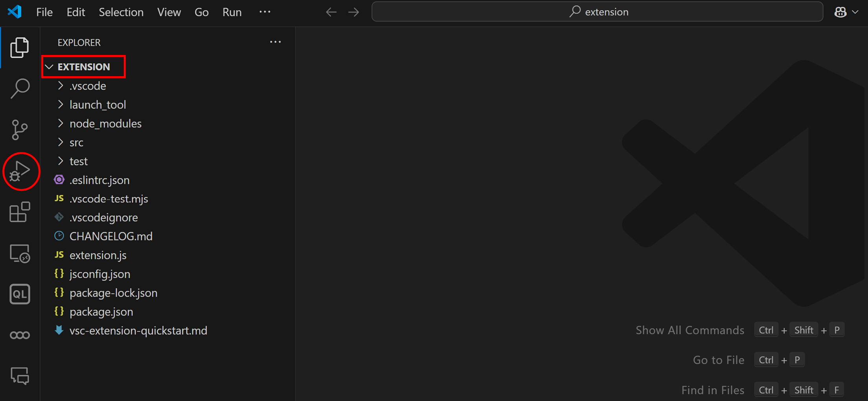This screenshot has width=868, height=401.
Task: Click the Explorer files icon
Action: coord(20,48)
